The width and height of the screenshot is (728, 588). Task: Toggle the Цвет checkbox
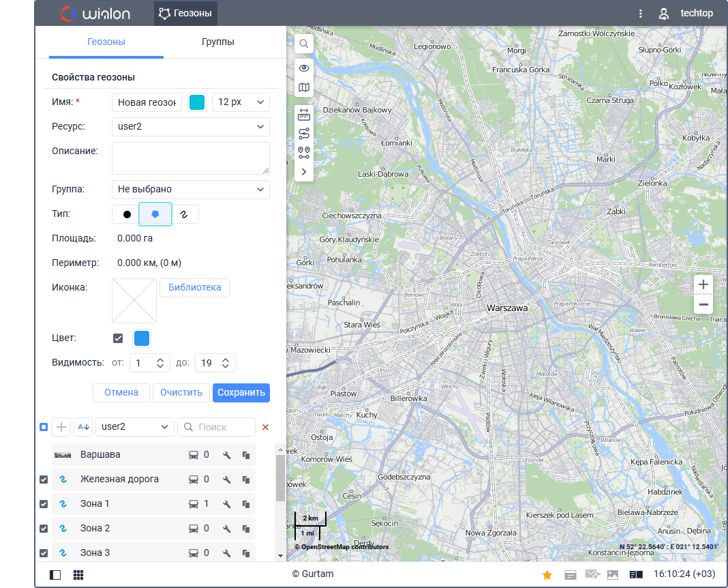(x=118, y=338)
